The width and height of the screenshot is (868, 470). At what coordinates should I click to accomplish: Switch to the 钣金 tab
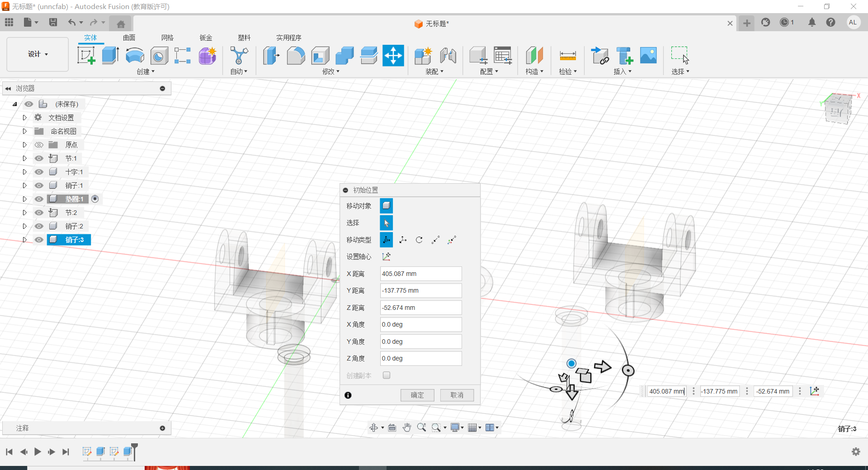pyautogui.click(x=206, y=38)
